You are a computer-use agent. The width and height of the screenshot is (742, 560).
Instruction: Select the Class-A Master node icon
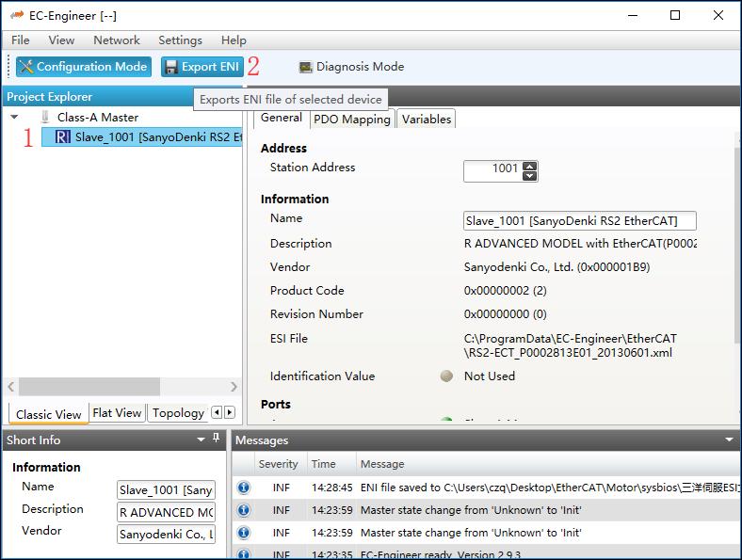point(45,118)
